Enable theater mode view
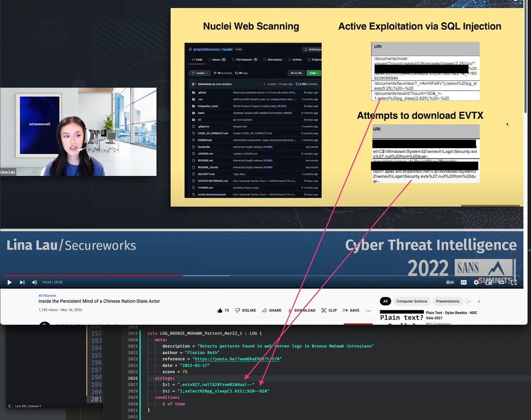 coord(502,282)
